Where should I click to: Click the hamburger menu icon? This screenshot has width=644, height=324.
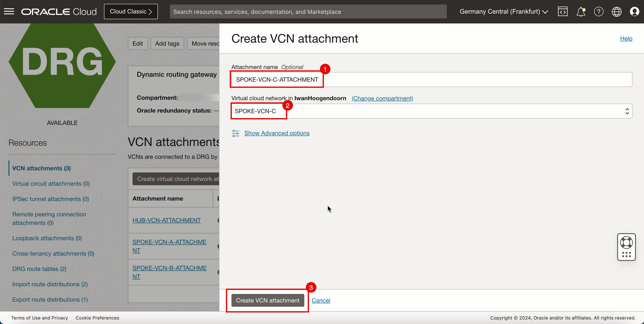point(9,12)
